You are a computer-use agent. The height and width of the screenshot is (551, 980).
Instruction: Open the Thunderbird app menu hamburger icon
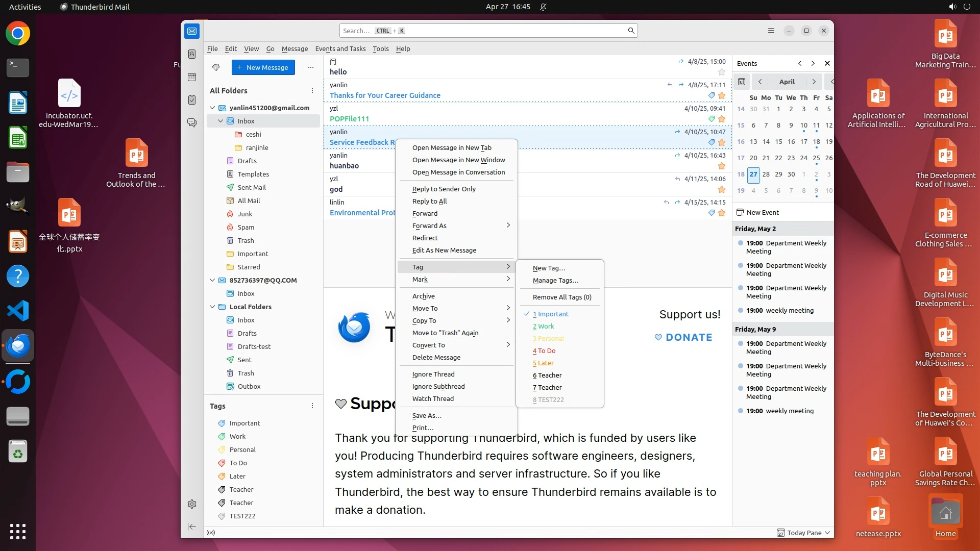click(x=771, y=31)
